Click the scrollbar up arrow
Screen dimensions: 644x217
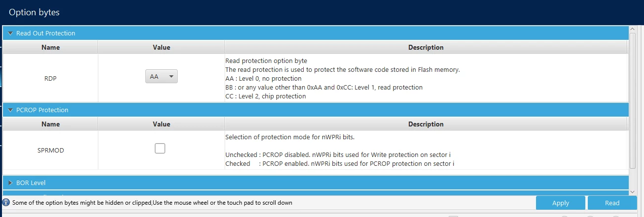click(633, 30)
